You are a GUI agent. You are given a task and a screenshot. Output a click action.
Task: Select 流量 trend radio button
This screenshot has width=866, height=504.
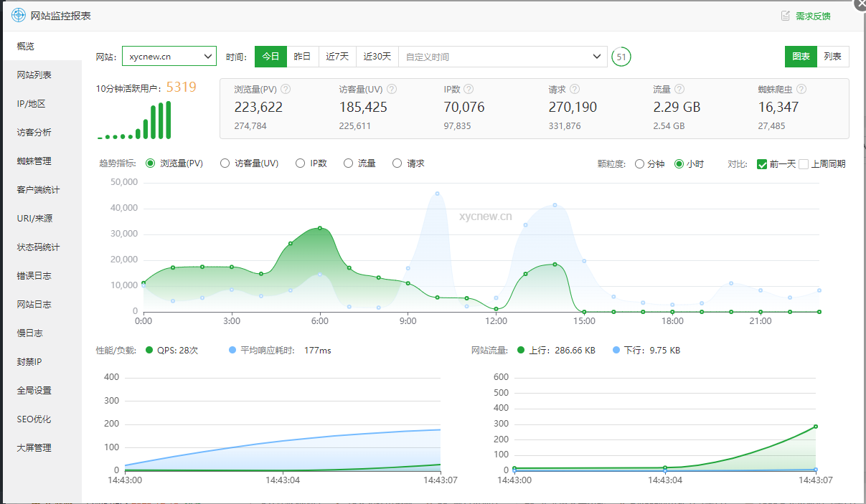348,163
